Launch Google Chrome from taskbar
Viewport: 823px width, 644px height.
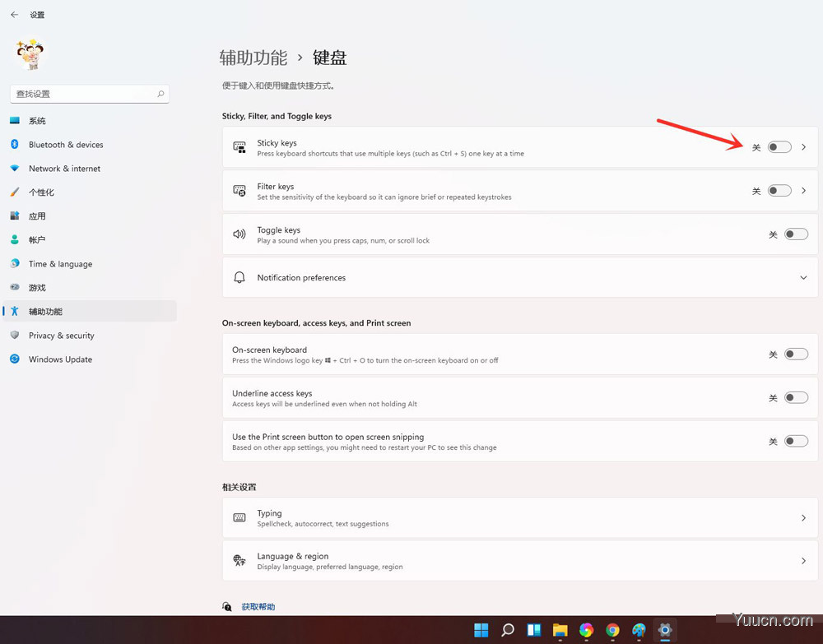[612, 630]
